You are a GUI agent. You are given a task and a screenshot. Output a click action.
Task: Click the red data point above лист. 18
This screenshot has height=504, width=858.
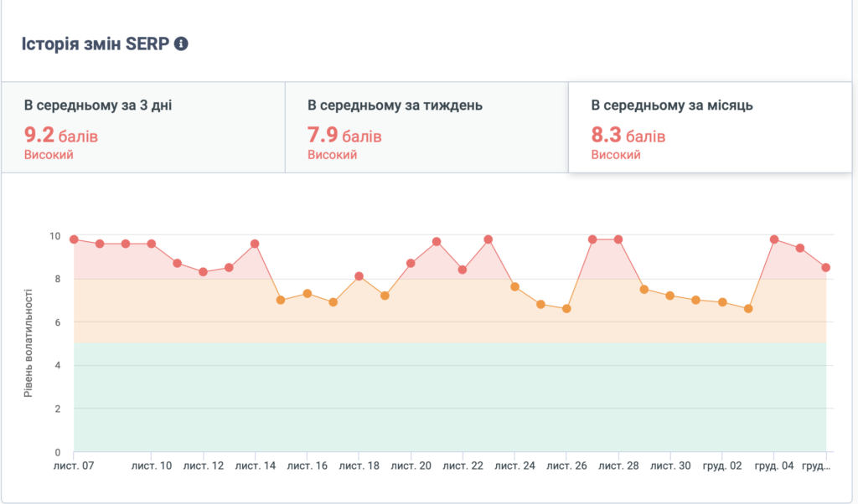[x=359, y=276]
